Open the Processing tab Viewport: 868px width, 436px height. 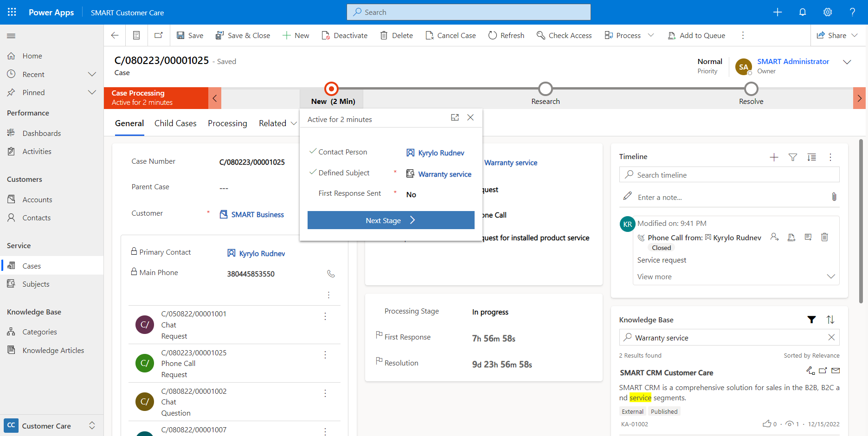[x=227, y=123]
